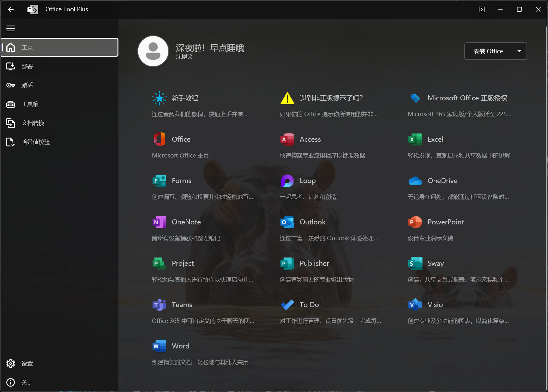This screenshot has width=548, height=392.
Task: Click the Loop app icon
Action: click(287, 181)
